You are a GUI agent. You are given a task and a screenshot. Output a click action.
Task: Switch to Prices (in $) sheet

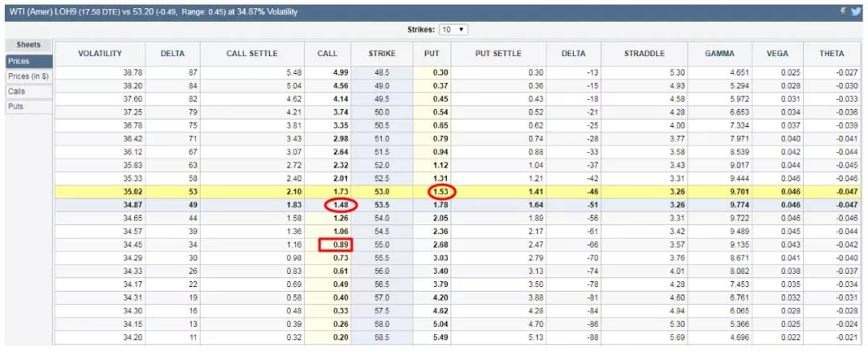28,76
